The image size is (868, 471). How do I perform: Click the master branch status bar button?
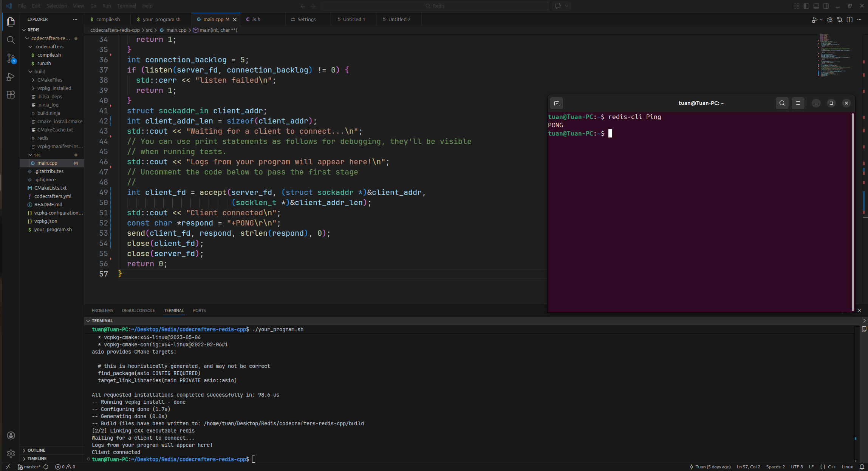(29, 467)
